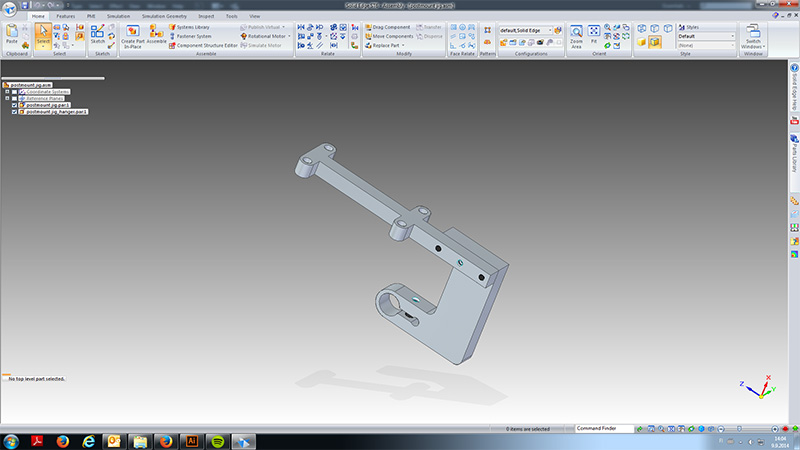Screen dimensions: 800x450
Task: Activate the Zoom Area tool
Action: (x=576, y=36)
